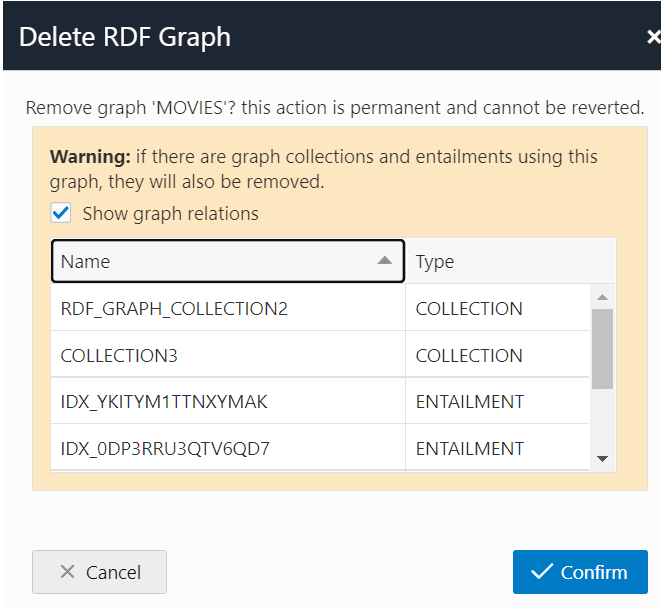The width and height of the screenshot is (661, 608).
Task: Click COLLECTION type cell beside COLLECTION3
Action: tap(469, 356)
